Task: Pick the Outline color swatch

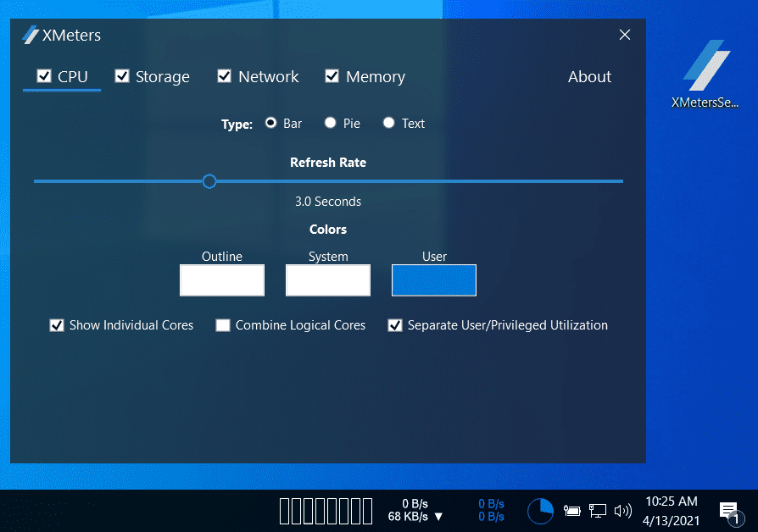Action: pyautogui.click(x=222, y=280)
